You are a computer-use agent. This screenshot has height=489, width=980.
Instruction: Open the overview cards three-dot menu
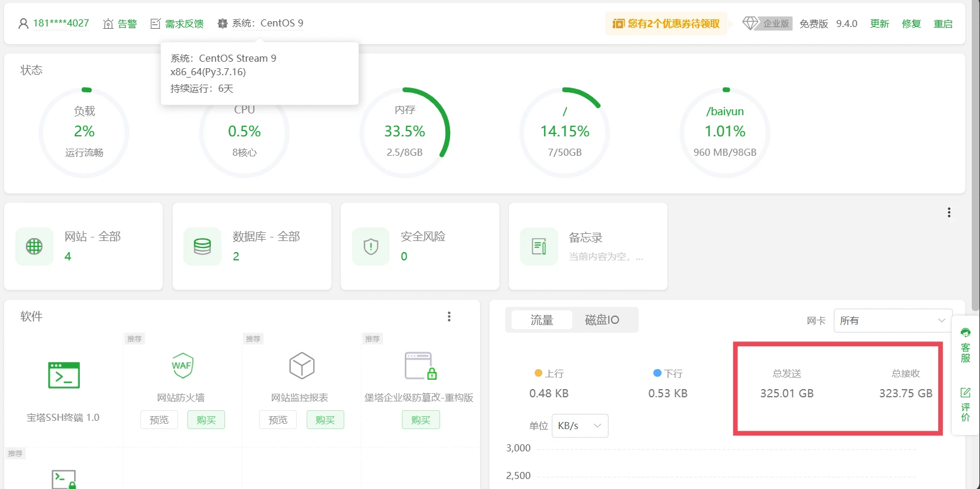coord(949,213)
